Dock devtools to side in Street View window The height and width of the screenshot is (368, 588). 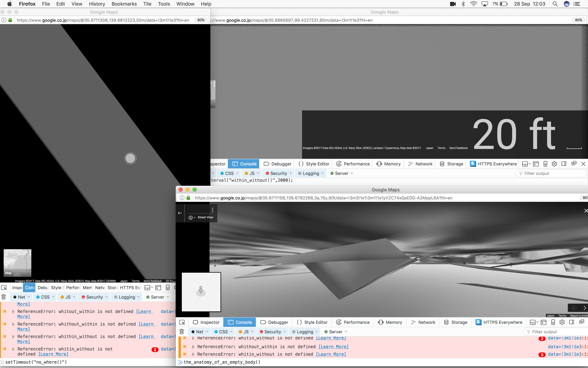[x=572, y=322]
